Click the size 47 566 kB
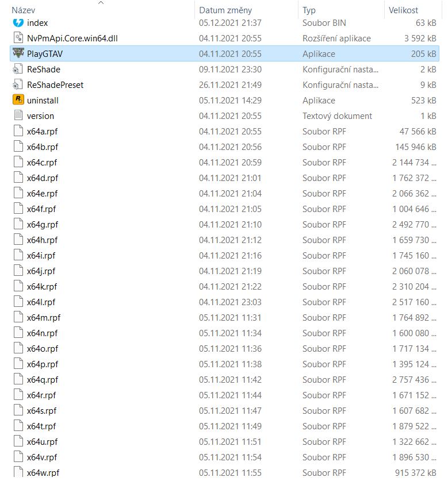The width and height of the screenshot is (448, 481). (418, 132)
